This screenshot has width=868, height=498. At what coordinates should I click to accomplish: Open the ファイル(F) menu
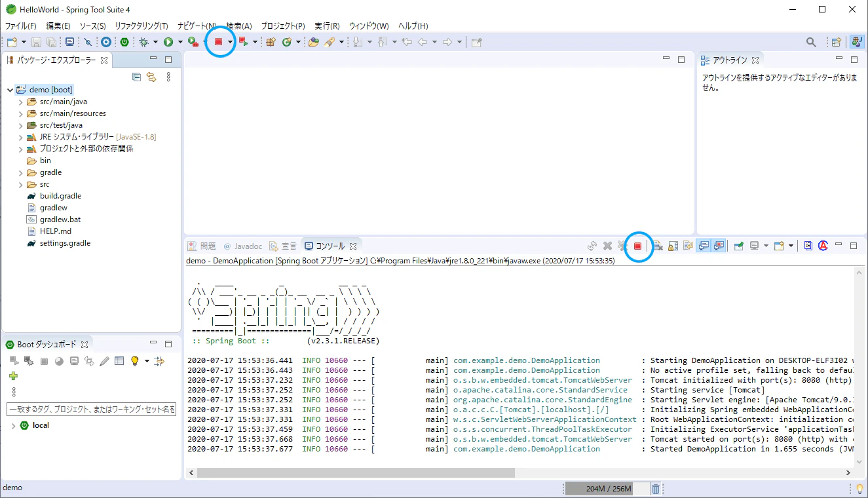pyautogui.click(x=21, y=26)
